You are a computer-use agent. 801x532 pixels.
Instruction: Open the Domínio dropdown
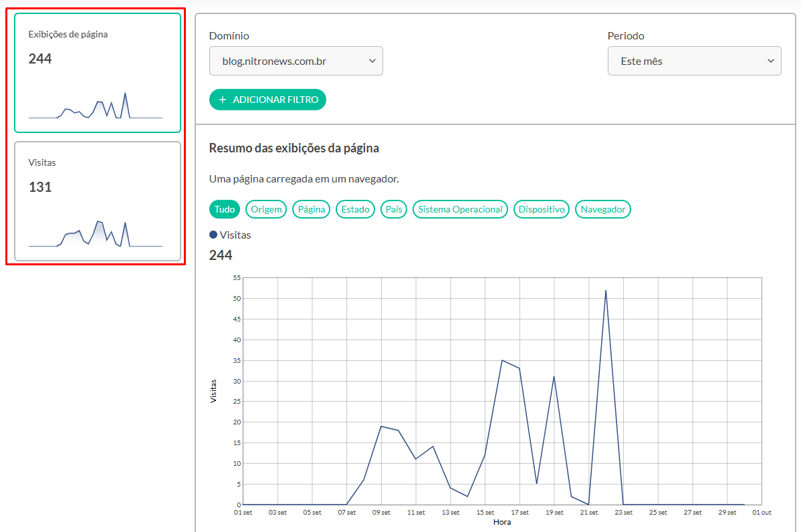296,61
